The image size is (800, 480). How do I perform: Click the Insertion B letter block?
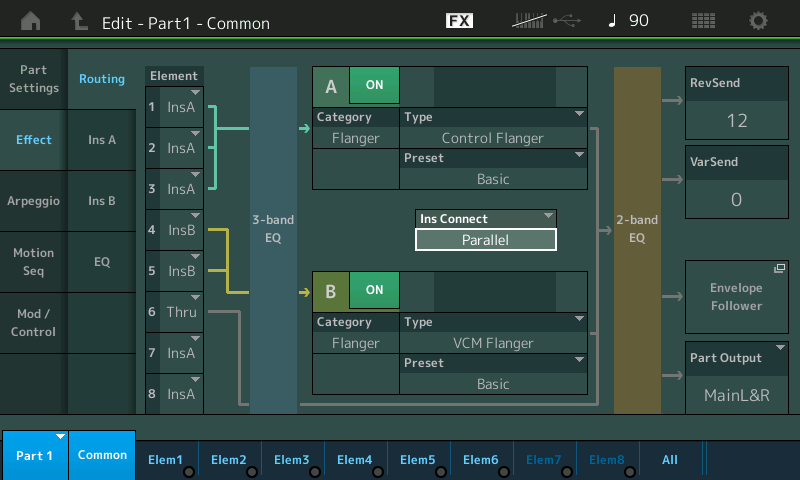pyautogui.click(x=331, y=291)
